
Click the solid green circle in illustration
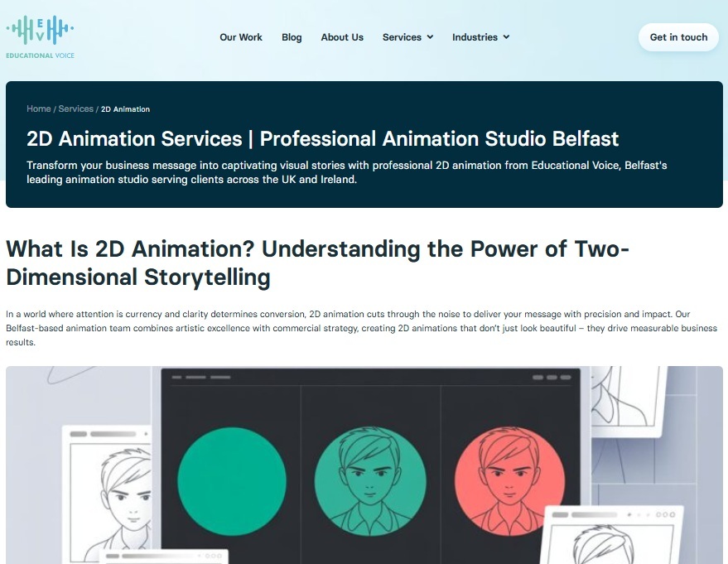pos(230,480)
